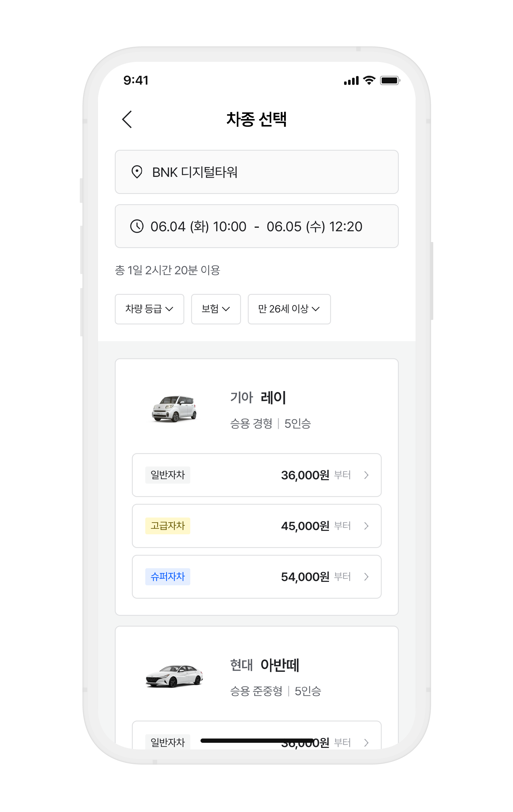Tap the battery status icon
Screen dimensions: 513x812
tap(390, 80)
